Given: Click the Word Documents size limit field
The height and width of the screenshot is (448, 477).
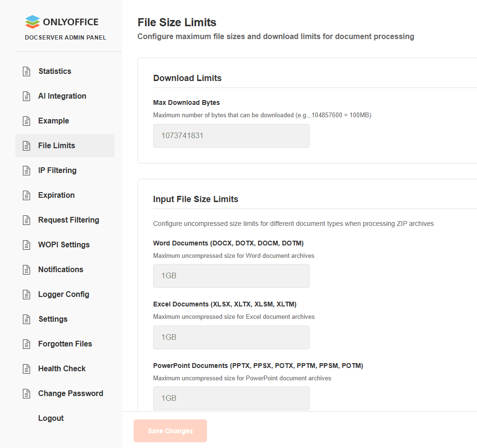Looking at the screenshot, I should click(231, 276).
